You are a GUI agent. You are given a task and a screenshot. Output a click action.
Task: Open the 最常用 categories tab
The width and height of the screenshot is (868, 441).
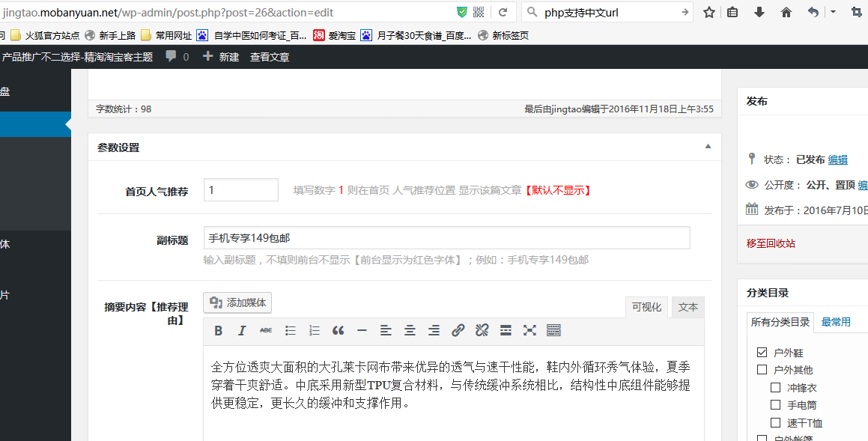[x=838, y=321]
